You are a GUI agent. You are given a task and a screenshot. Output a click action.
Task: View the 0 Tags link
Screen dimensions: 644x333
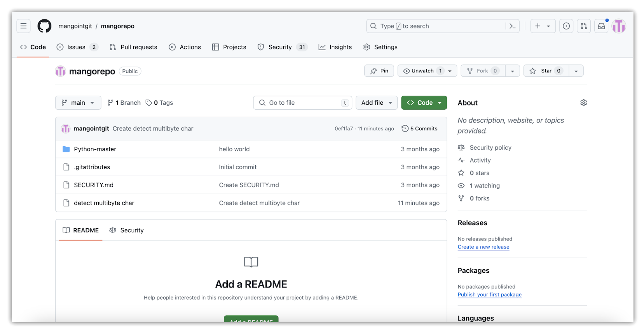tap(159, 103)
